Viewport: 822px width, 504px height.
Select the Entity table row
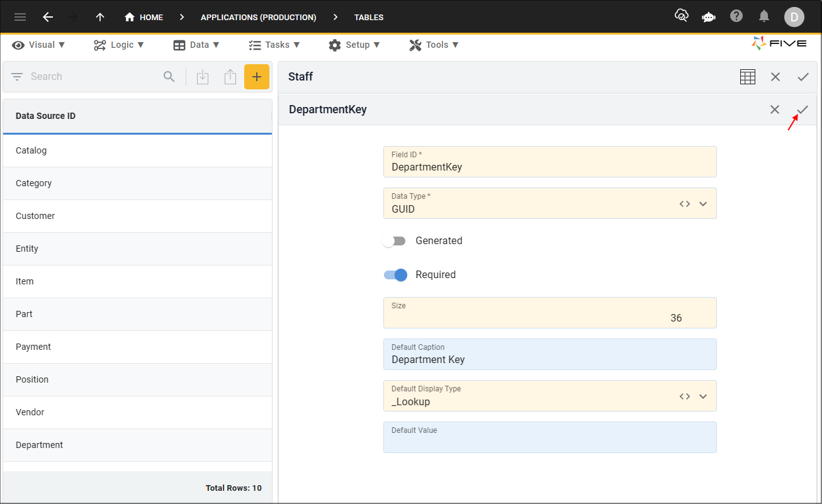click(x=137, y=249)
